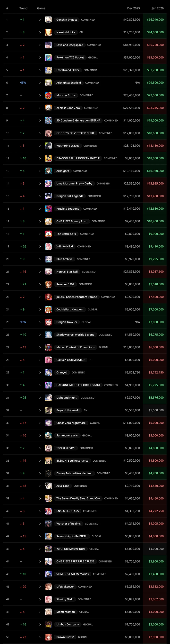Click the Marvel Contest of Champions icon

[x=48, y=347]
